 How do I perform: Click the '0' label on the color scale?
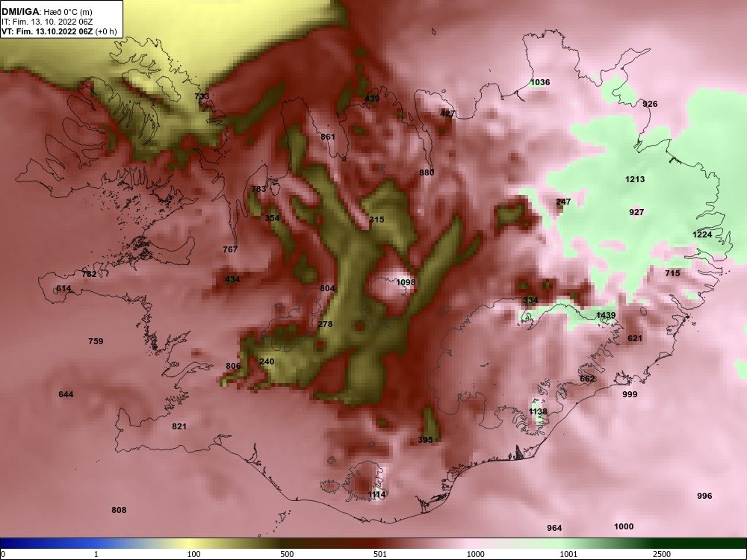pos(3,554)
